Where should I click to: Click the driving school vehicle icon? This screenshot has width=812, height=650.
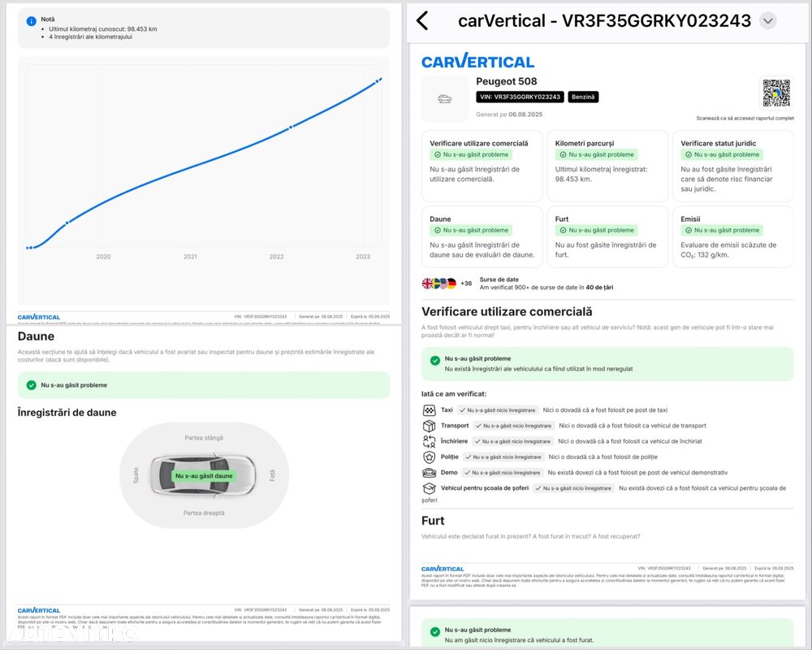tap(429, 488)
